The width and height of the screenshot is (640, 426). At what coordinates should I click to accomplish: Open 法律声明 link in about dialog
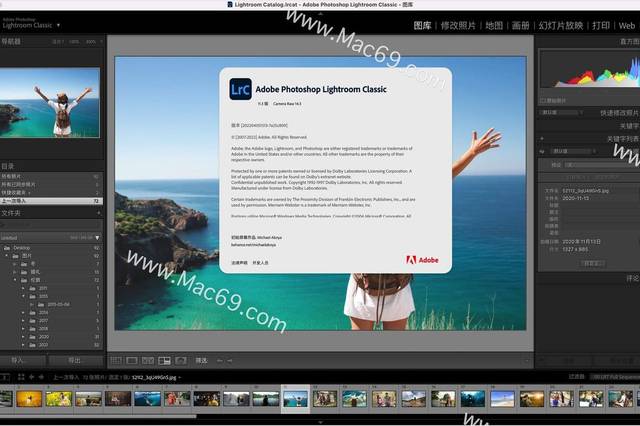pyautogui.click(x=239, y=263)
